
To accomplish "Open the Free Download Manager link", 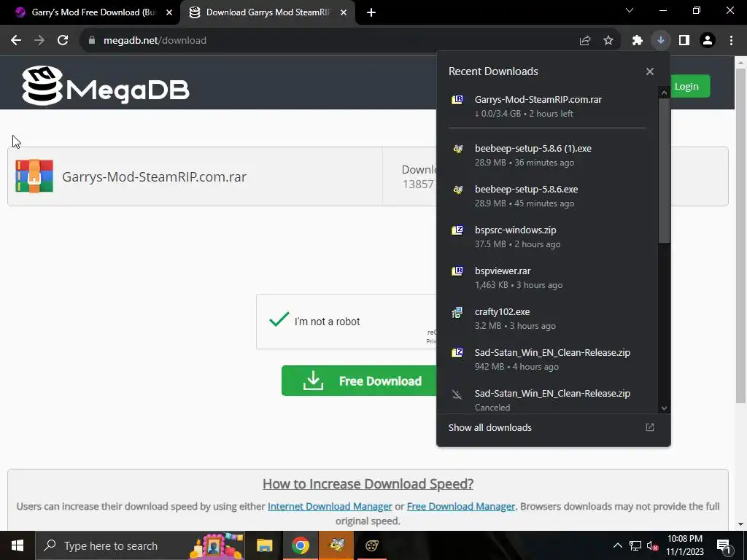I will pyautogui.click(x=461, y=506).
